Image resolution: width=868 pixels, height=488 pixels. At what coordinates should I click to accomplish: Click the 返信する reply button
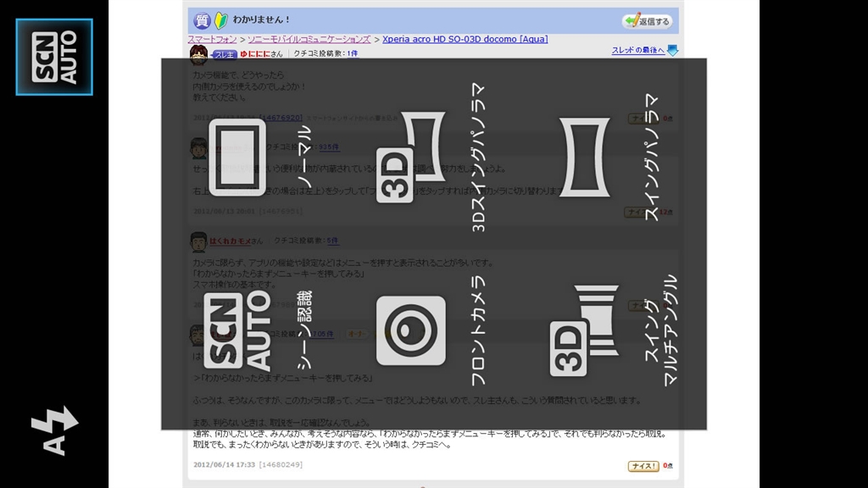pyautogui.click(x=647, y=21)
